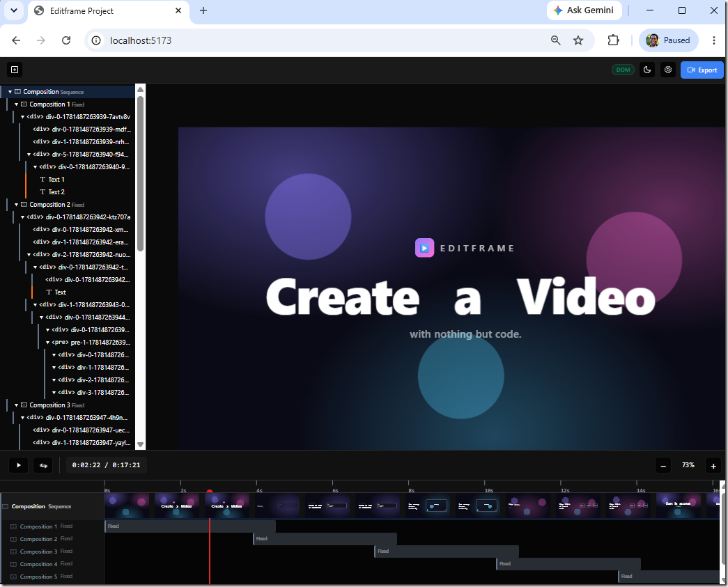Toggle loop playback button
The height and width of the screenshot is (587, 728).
(43, 465)
